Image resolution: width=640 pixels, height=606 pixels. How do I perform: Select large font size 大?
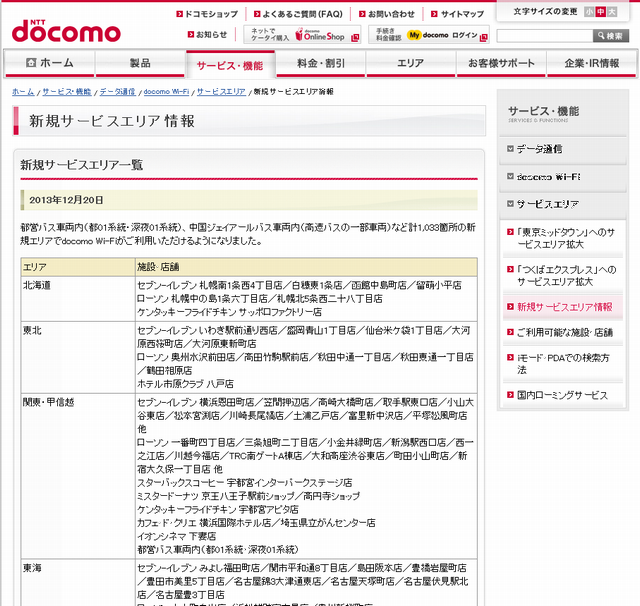(x=612, y=12)
